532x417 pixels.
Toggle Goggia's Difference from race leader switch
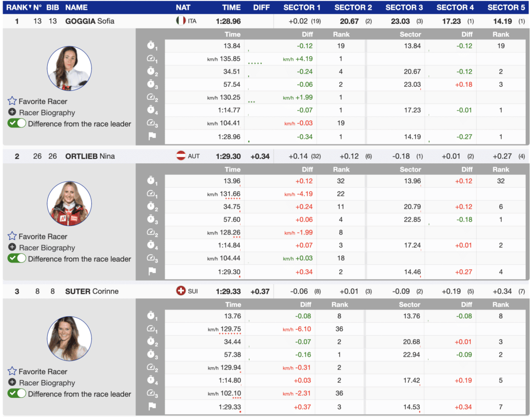(x=17, y=124)
